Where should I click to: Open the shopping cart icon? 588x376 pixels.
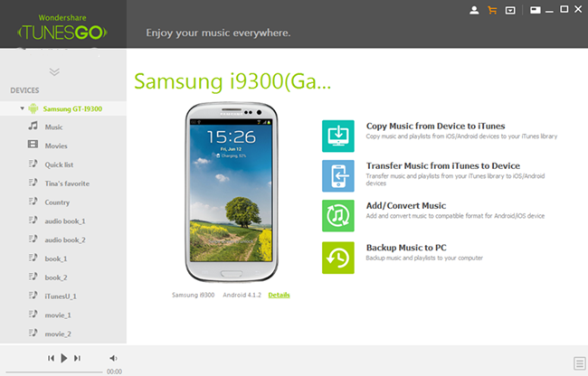pos(492,11)
